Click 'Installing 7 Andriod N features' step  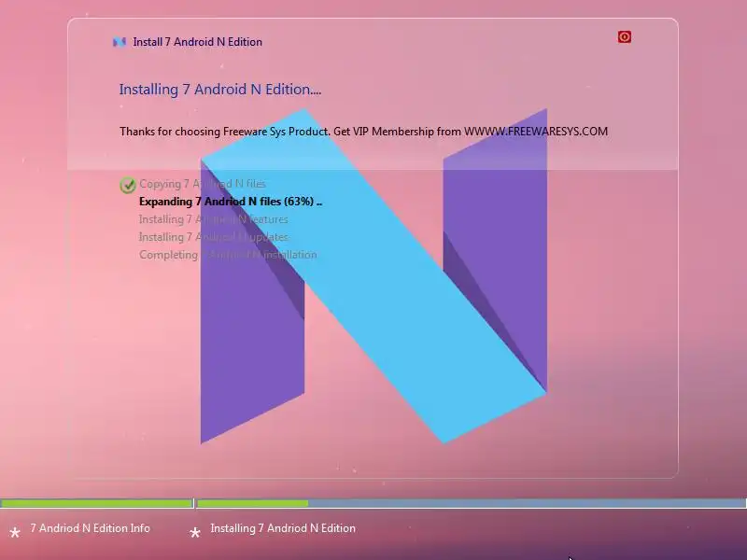(x=214, y=219)
